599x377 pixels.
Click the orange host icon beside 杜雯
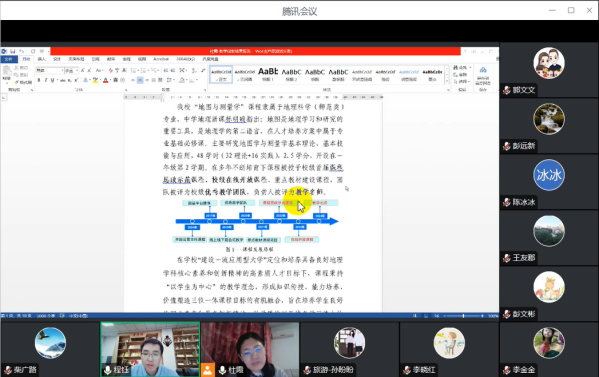207,370
